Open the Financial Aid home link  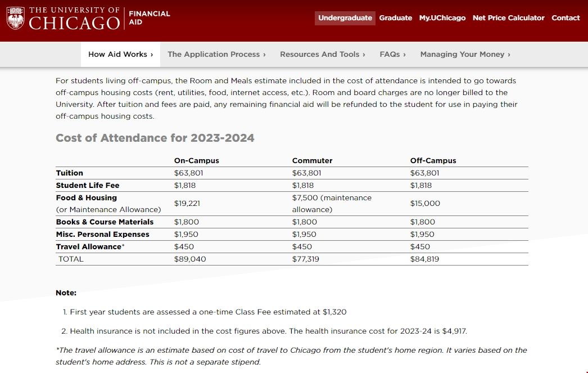pos(149,18)
